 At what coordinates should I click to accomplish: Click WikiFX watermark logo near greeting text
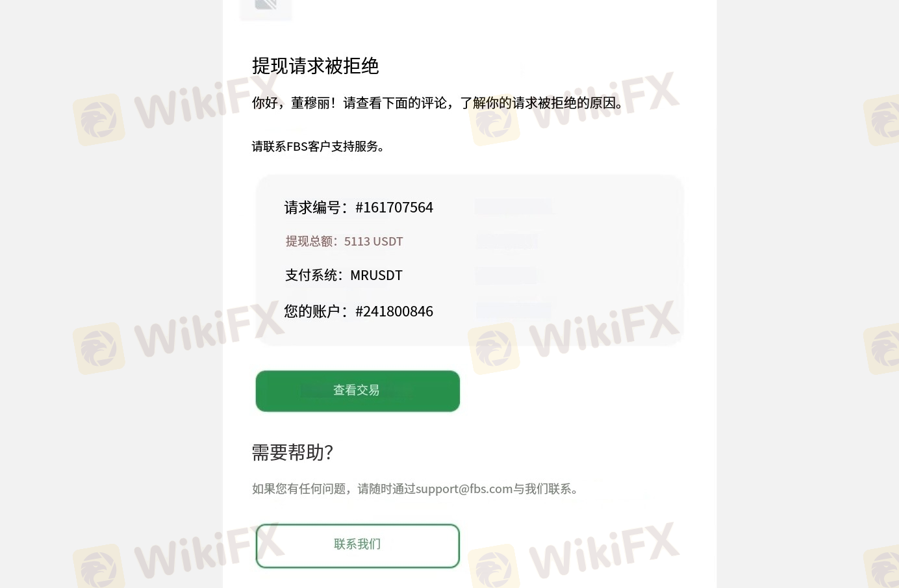coord(494,120)
